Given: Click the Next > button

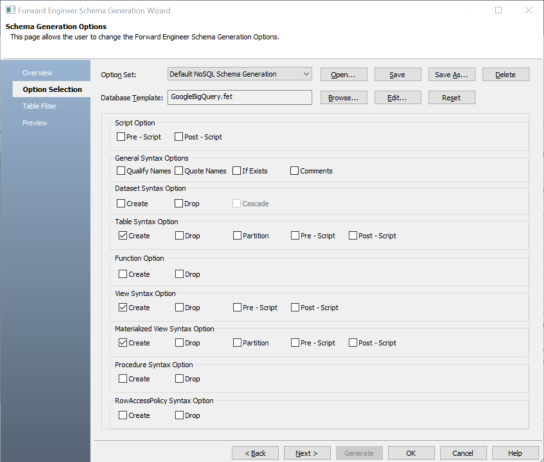Looking at the screenshot, I should (x=307, y=453).
